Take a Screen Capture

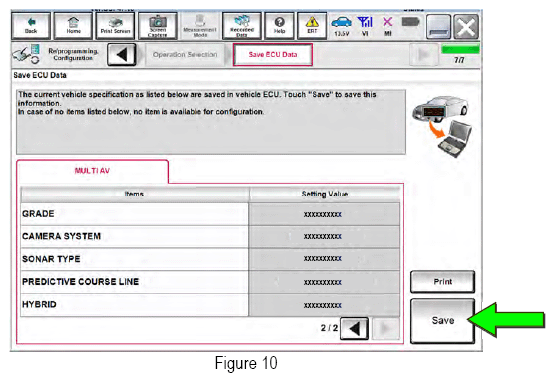[158, 26]
